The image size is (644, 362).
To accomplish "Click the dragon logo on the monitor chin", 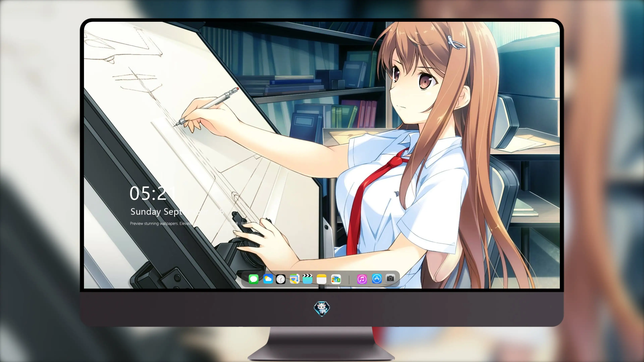I will (322, 308).
